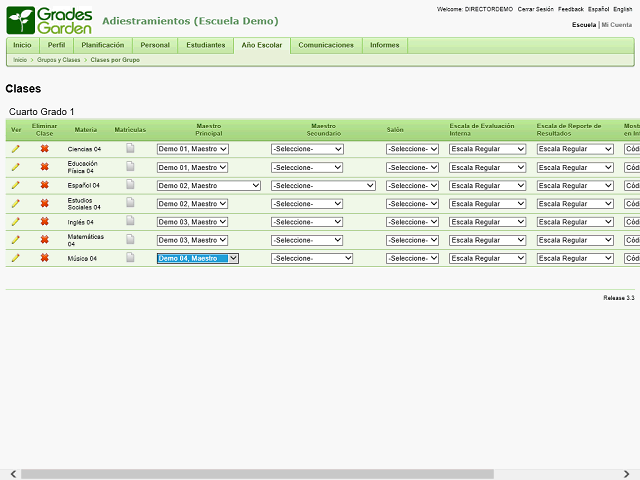Screen dimensions: 640x480
Task: Open the Matrículas document icon for Inglés 04
Action: point(130,222)
